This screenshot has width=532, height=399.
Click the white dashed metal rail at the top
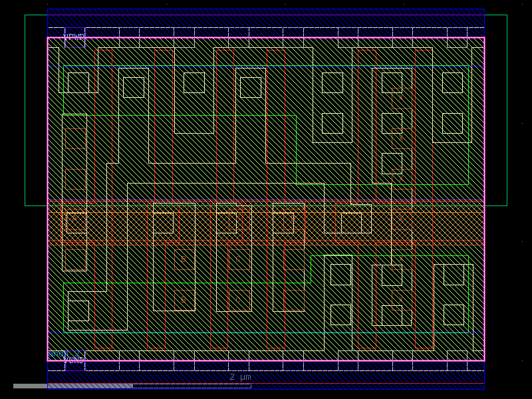tap(199, 28)
